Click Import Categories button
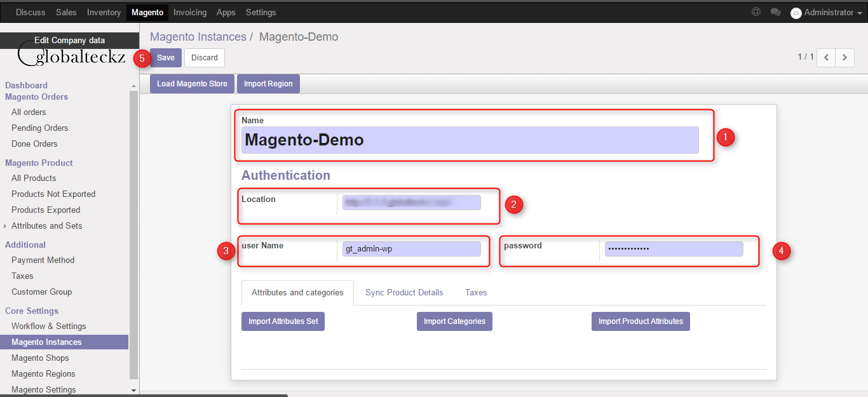 click(x=454, y=321)
